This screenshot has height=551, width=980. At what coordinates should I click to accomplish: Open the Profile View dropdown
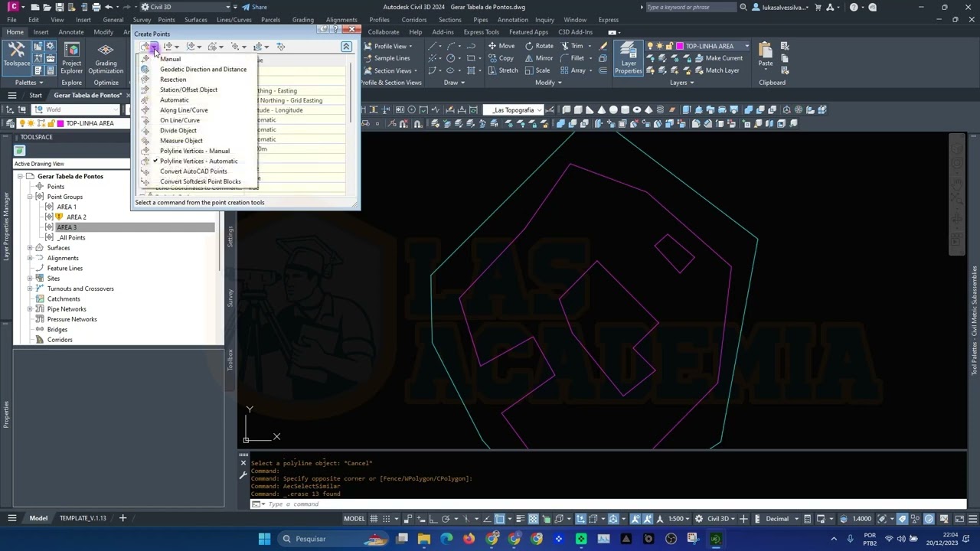click(x=390, y=46)
